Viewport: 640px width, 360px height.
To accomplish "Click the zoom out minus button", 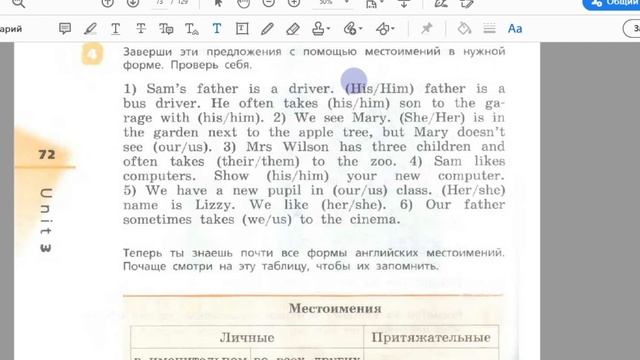I will [x=268, y=3].
